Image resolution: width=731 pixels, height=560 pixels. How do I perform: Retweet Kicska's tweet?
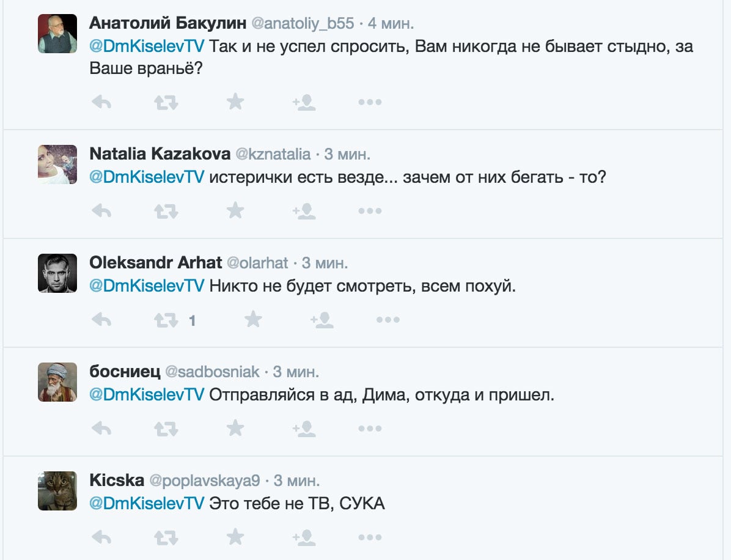pos(166,537)
